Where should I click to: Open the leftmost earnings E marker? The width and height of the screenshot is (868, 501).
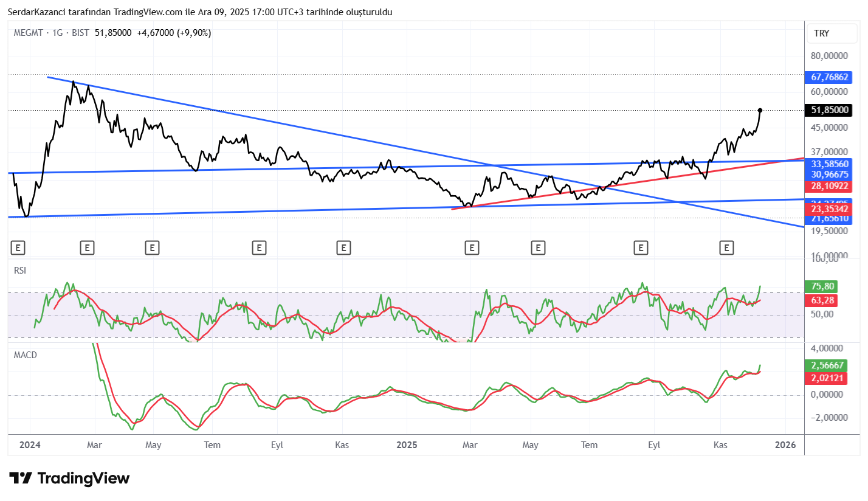point(18,247)
